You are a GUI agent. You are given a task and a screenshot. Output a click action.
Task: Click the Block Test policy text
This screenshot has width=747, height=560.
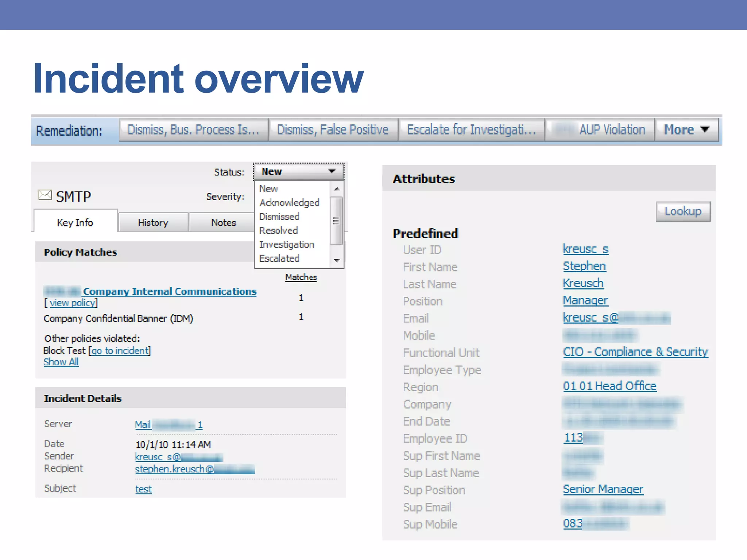pyautogui.click(x=64, y=351)
